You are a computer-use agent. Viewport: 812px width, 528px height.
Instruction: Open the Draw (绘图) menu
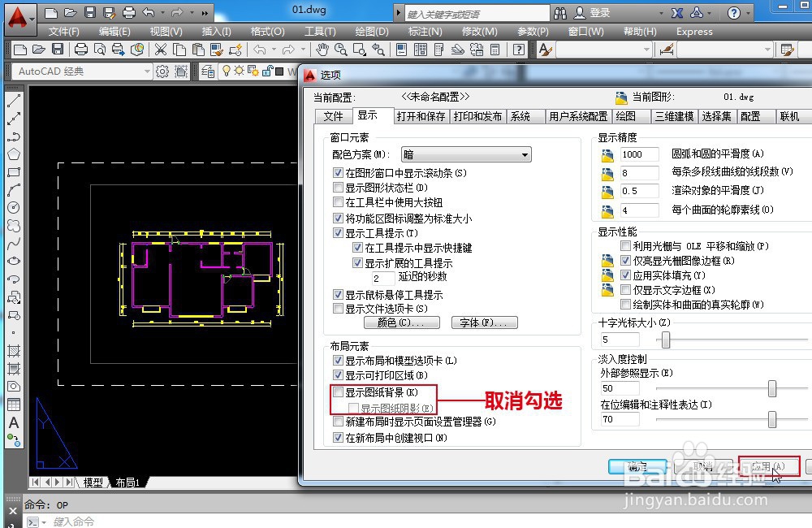[372, 32]
